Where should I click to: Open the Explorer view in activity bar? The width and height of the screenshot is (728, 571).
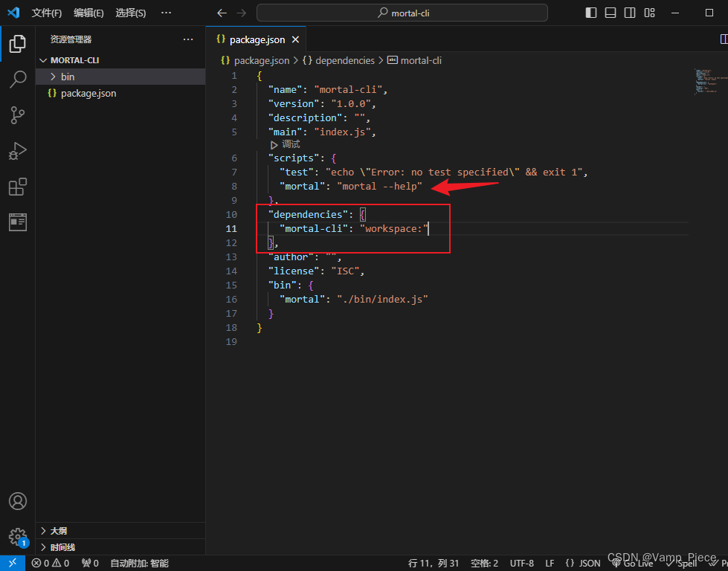18,44
